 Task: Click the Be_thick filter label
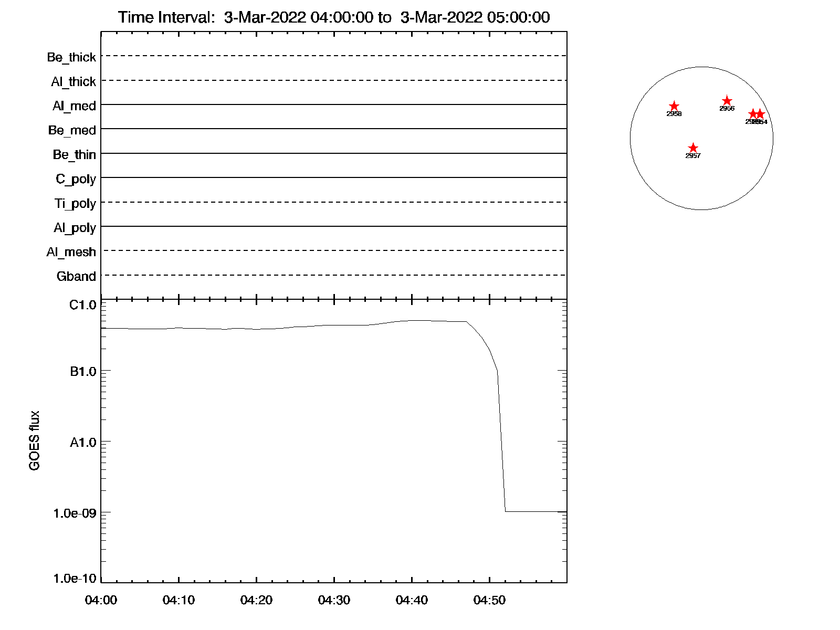tap(71, 57)
